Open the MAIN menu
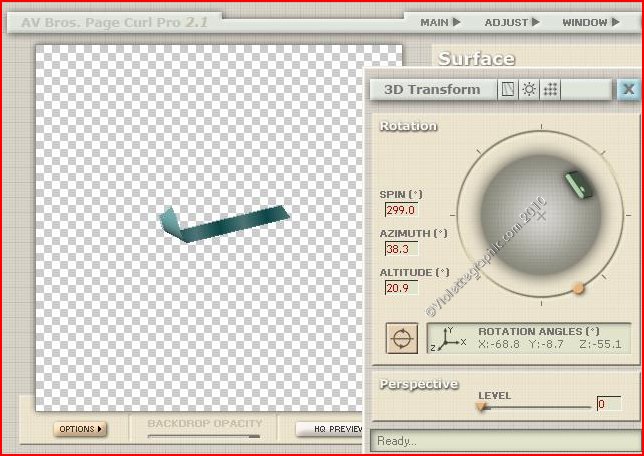Image resolution: width=644 pixels, height=456 pixels. coord(440,22)
